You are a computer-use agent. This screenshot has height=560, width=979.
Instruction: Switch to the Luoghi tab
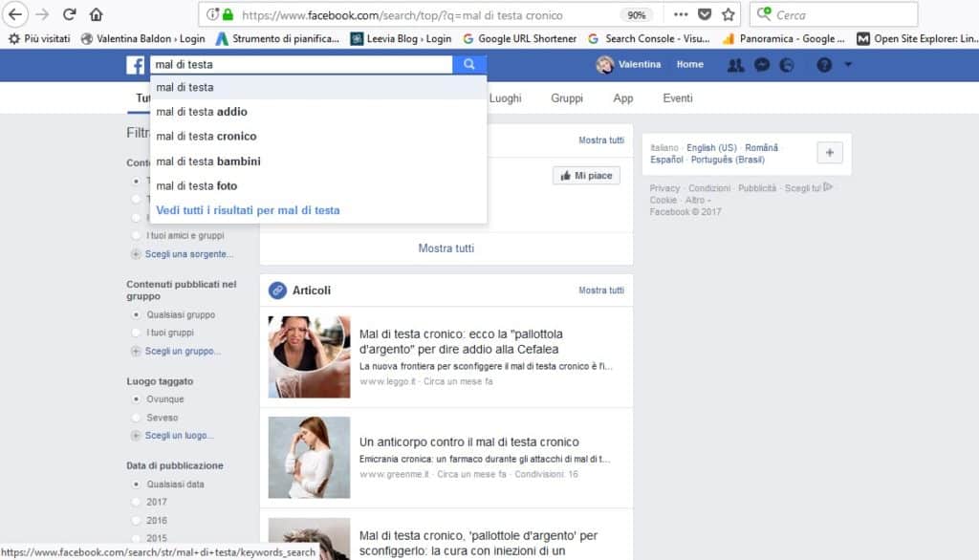coord(505,98)
